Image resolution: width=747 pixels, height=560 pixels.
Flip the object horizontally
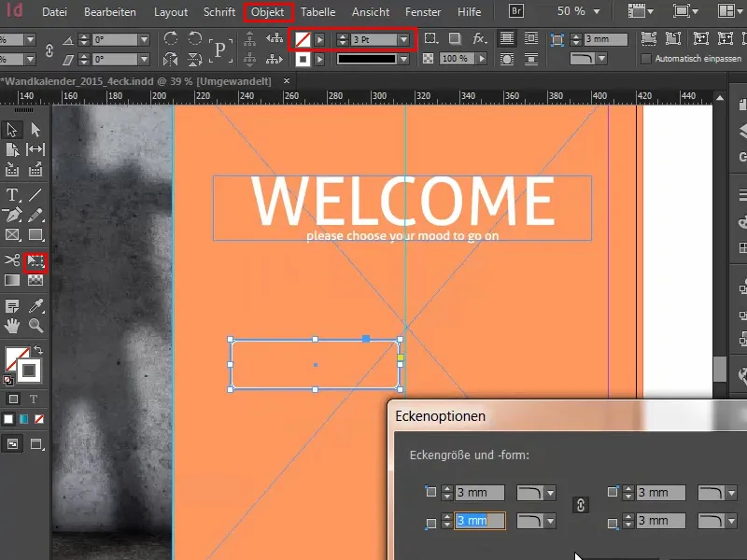click(x=171, y=59)
